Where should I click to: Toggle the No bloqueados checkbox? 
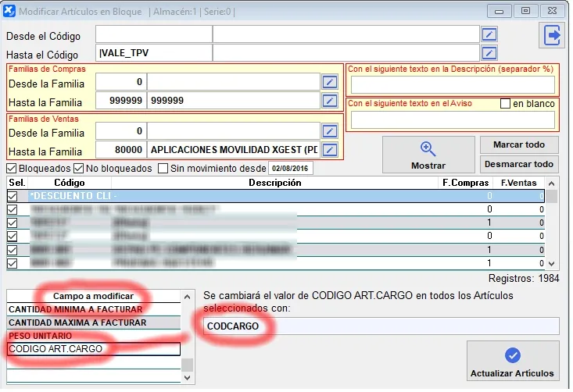(78, 168)
